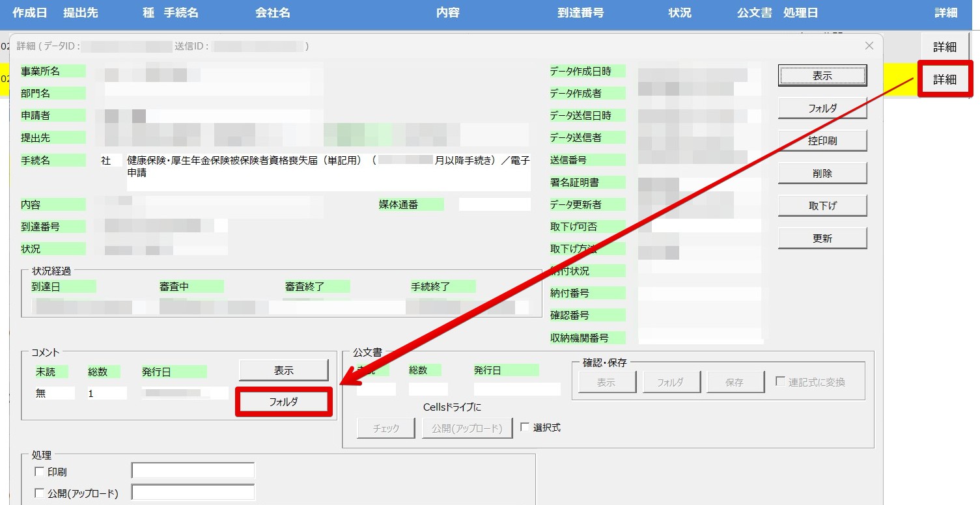Screen dimensions: 980x505
Task: Close the 詳細 dialog
Action: [x=869, y=46]
